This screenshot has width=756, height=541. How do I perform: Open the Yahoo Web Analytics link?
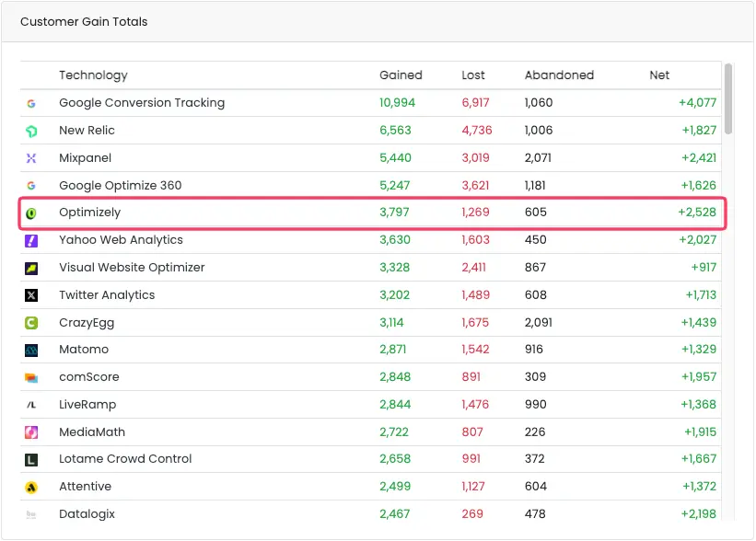pyautogui.click(x=121, y=239)
